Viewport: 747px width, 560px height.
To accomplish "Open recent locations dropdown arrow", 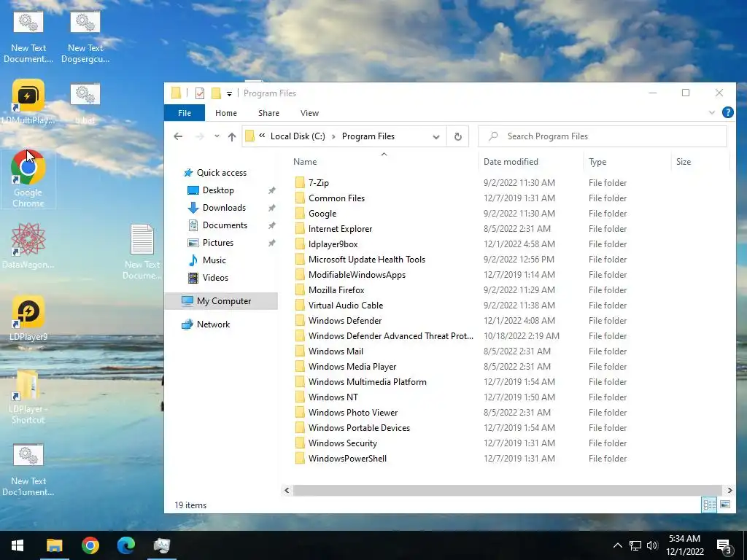I will [x=217, y=136].
